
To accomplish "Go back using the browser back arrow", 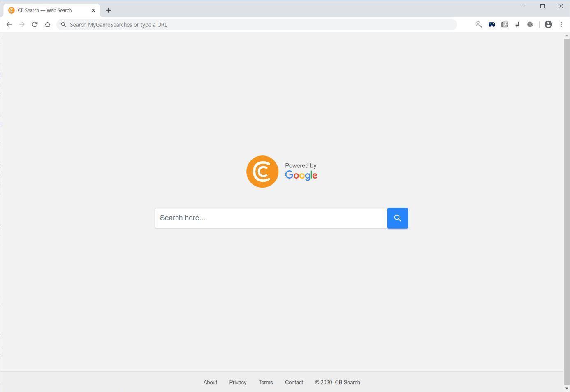I will coord(9,25).
